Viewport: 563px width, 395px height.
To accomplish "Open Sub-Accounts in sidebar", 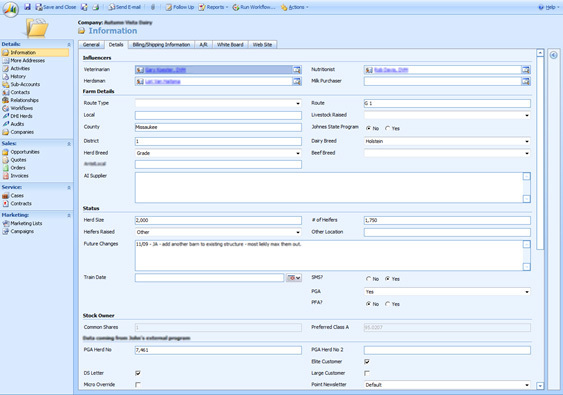I will point(21,84).
